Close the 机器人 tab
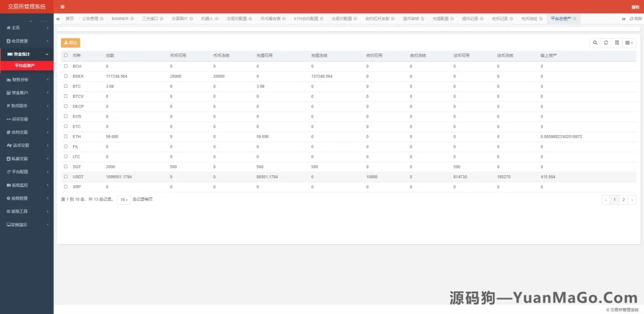This screenshot has width=644, height=314. point(217,19)
